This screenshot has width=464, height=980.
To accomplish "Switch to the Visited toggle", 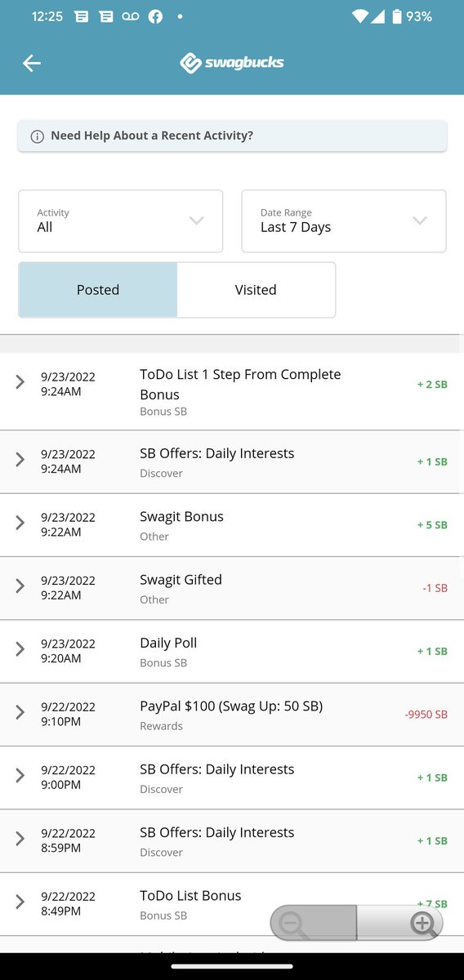I will [256, 290].
